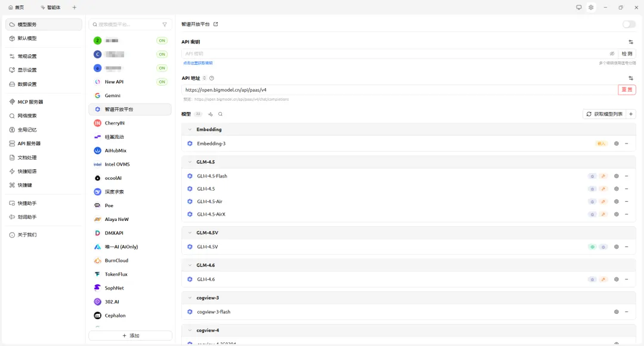644x346 pixels.
Task: Show the API key with eye icon
Action: click(612, 54)
